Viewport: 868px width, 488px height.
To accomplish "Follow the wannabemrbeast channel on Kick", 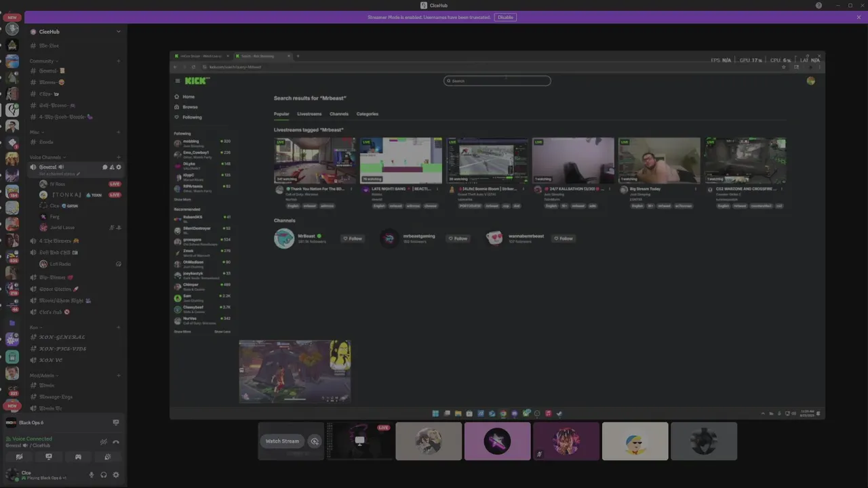I will click(x=564, y=239).
